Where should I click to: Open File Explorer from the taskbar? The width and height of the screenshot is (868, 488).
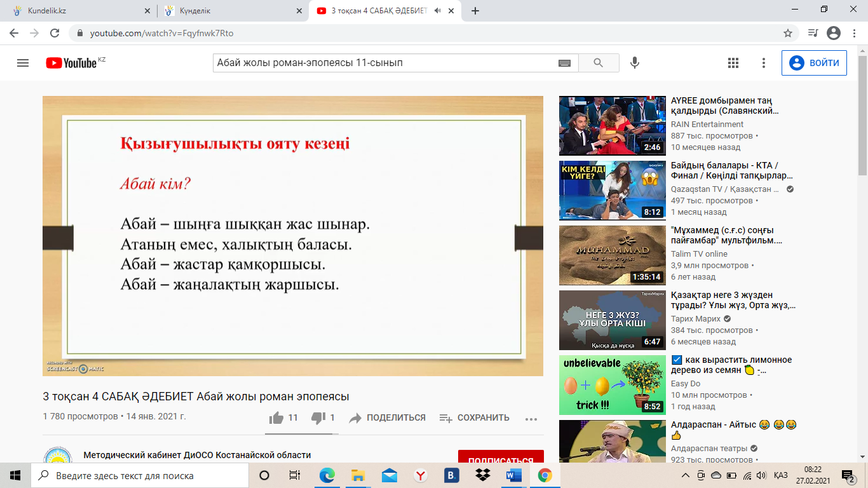click(358, 475)
